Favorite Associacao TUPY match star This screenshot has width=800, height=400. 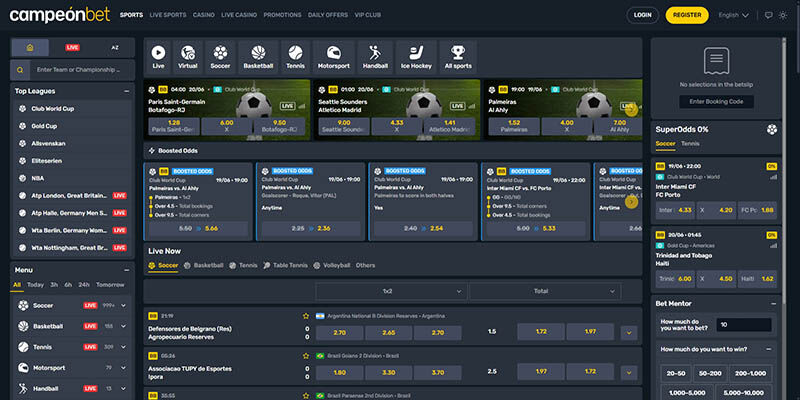point(306,356)
